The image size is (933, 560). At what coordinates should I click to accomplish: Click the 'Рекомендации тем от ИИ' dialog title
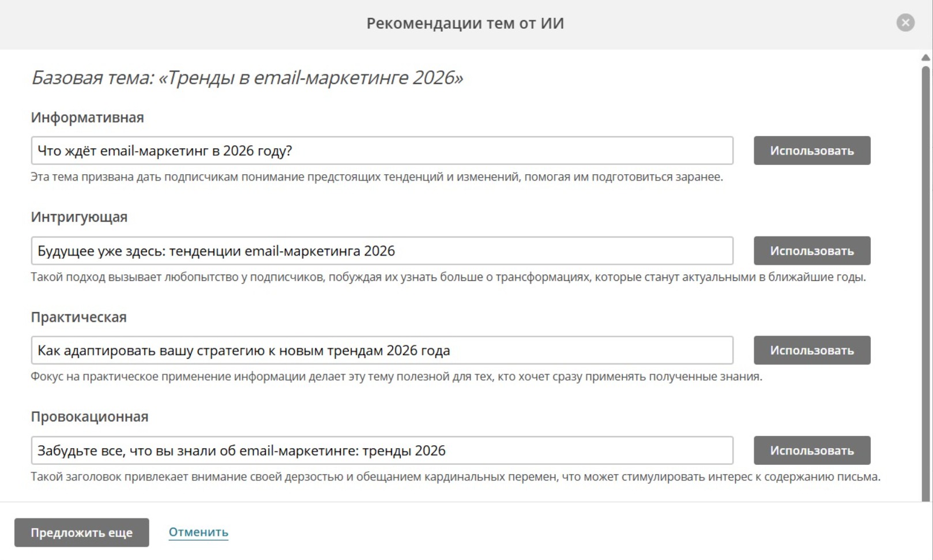tap(465, 24)
